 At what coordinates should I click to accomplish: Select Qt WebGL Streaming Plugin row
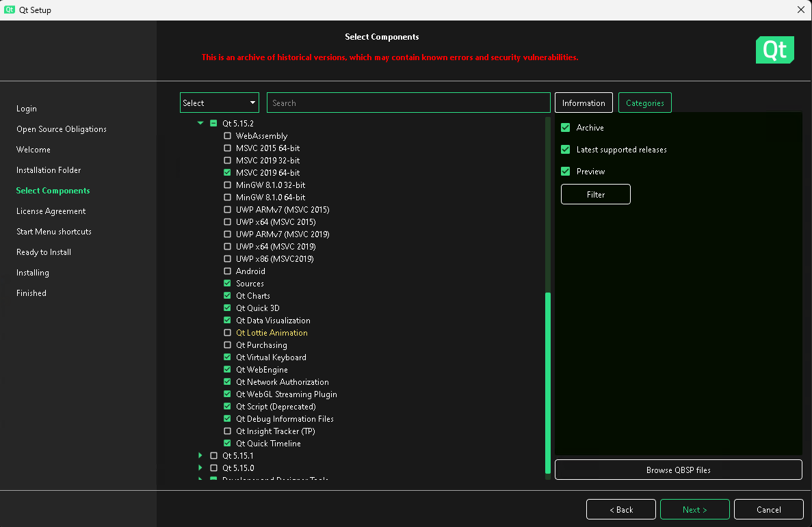[x=287, y=394]
